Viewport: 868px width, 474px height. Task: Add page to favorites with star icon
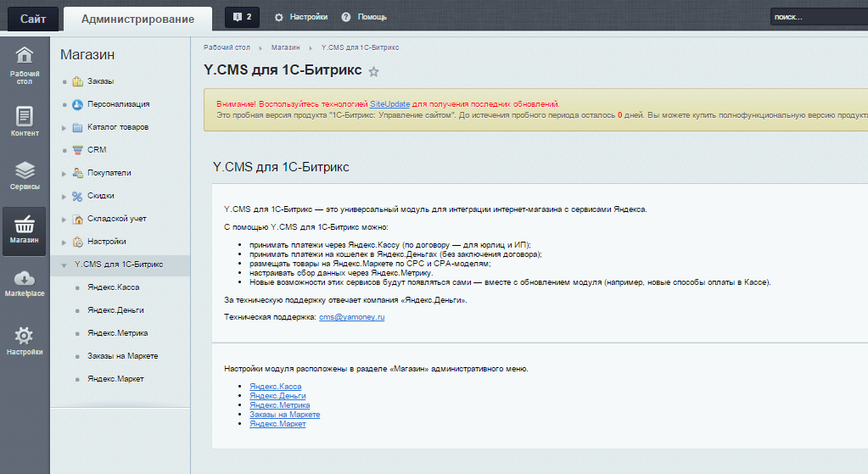pos(374,71)
